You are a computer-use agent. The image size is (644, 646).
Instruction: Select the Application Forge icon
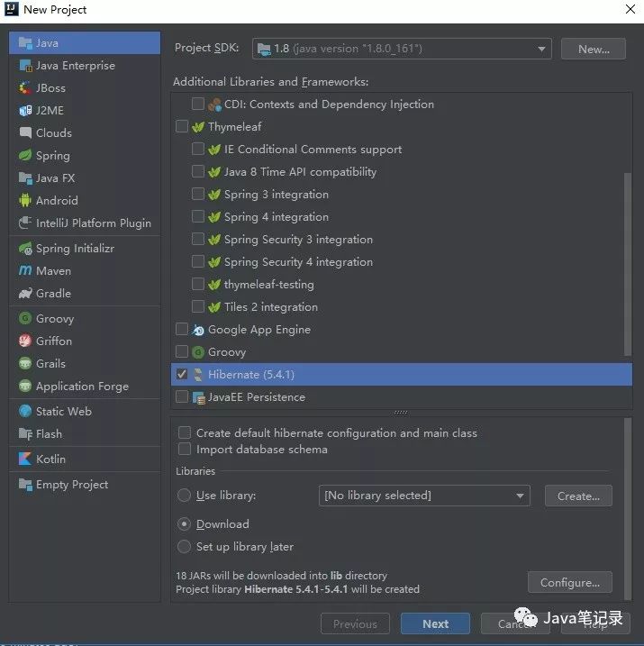(25, 386)
